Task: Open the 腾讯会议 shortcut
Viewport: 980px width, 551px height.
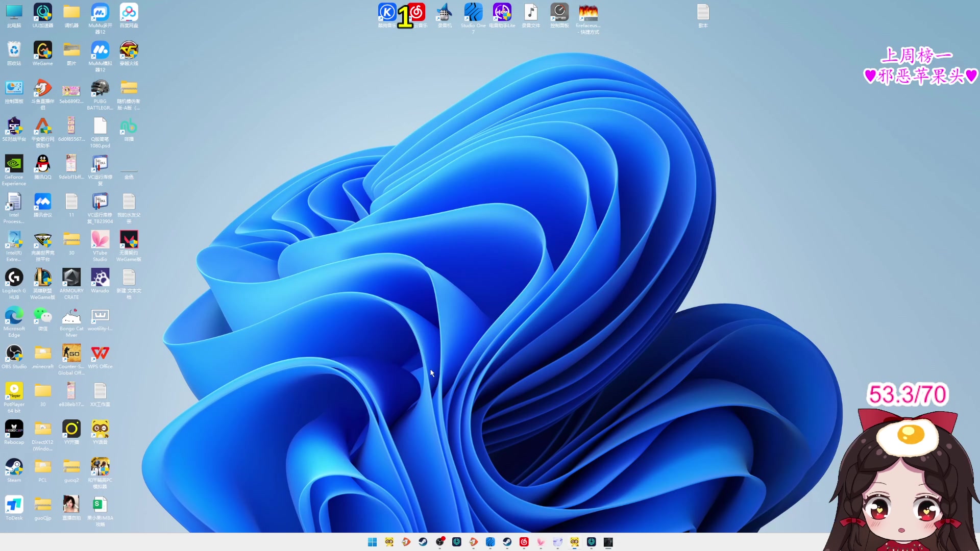Action: click(43, 205)
